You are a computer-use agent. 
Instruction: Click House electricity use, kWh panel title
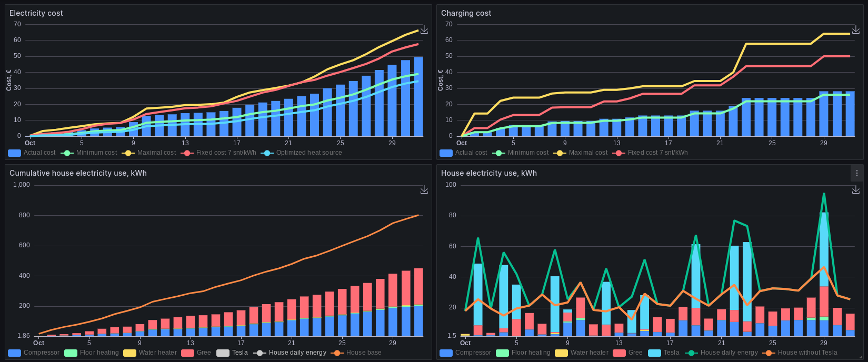(488, 173)
